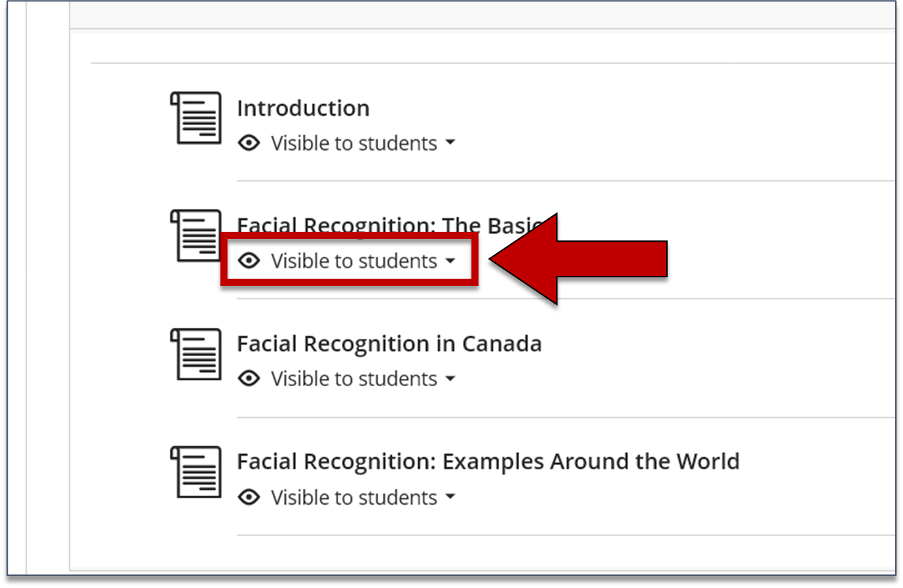Open the Introduction content item

coord(304,108)
